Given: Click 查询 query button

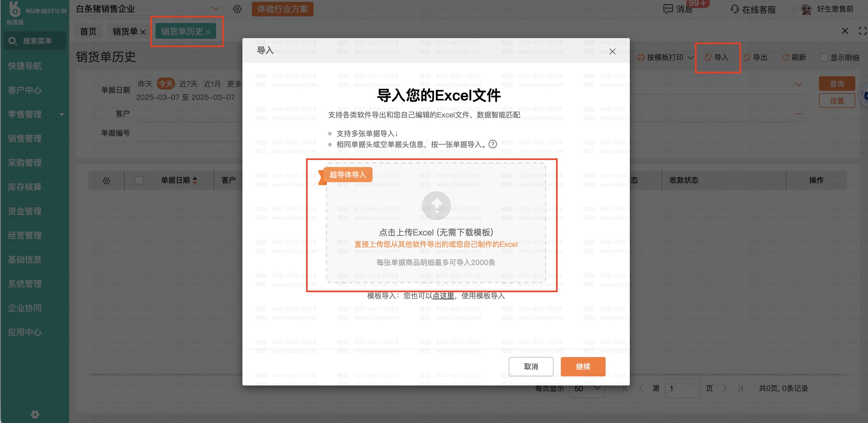Looking at the screenshot, I should (837, 84).
